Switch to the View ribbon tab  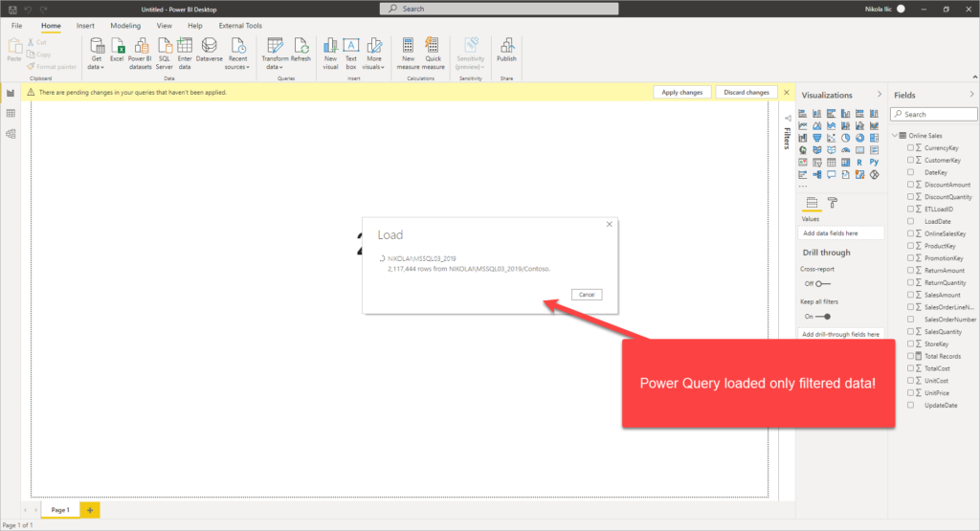pos(165,26)
